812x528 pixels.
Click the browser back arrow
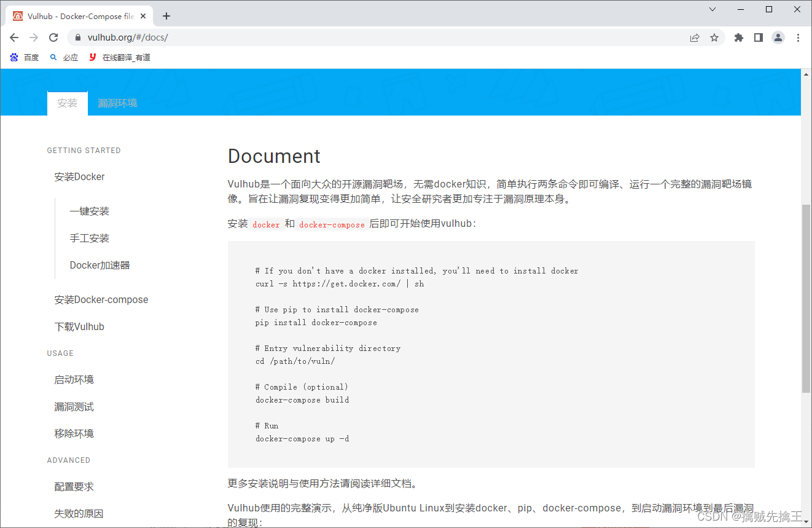14,37
